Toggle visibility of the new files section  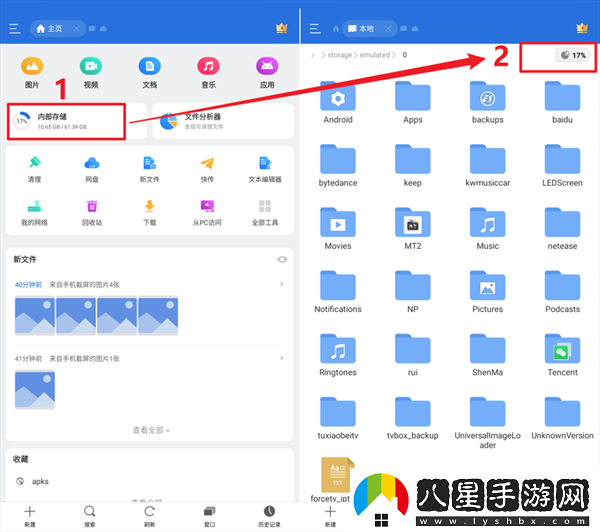pyautogui.click(x=282, y=259)
